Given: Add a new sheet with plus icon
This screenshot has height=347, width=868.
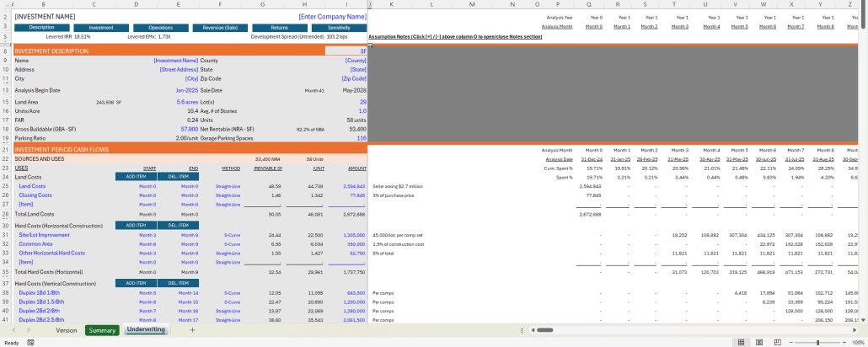Looking at the screenshot, I should tap(191, 330).
